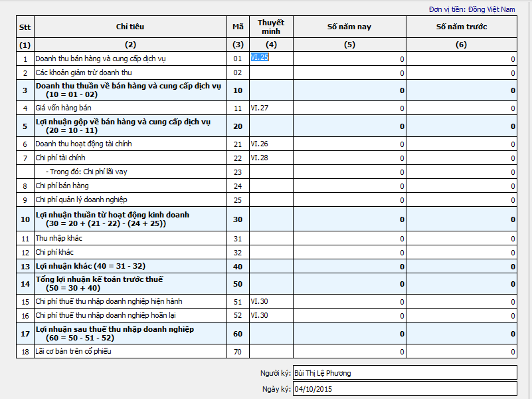Screen dimensions: 532x399
Task: Select current-year value for Chi phí khác
Action: point(350,253)
